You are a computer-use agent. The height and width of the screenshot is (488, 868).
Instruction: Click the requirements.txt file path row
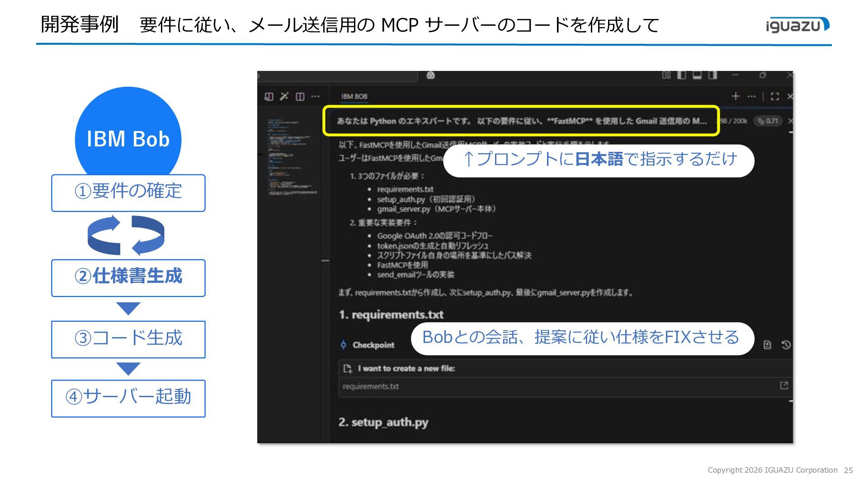[565, 387]
